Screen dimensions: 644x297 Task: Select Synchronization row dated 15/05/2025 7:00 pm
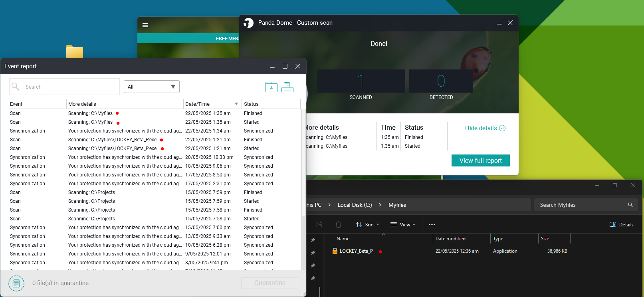click(x=155, y=228)
